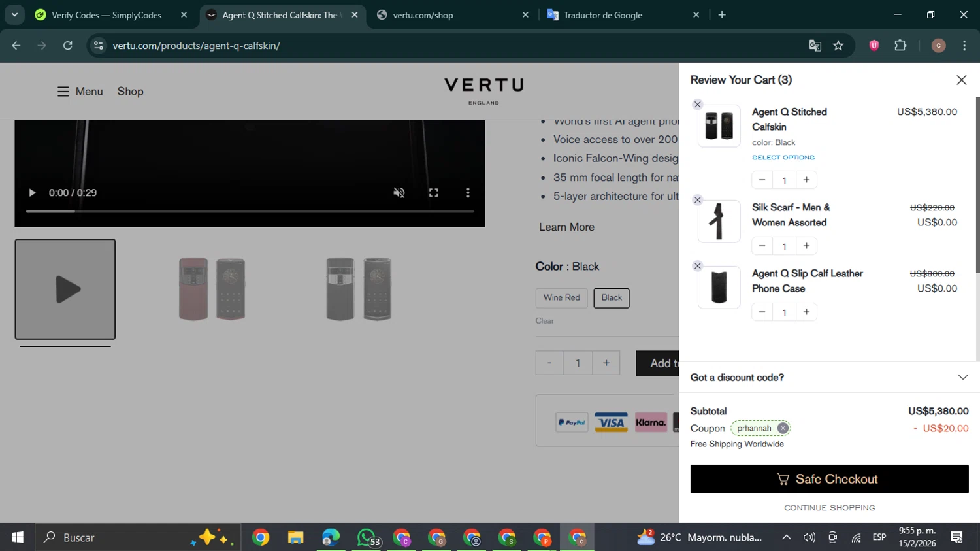This screenshot has height=551, width=980.
Task: View site information icon
Action: coord(99,45)
